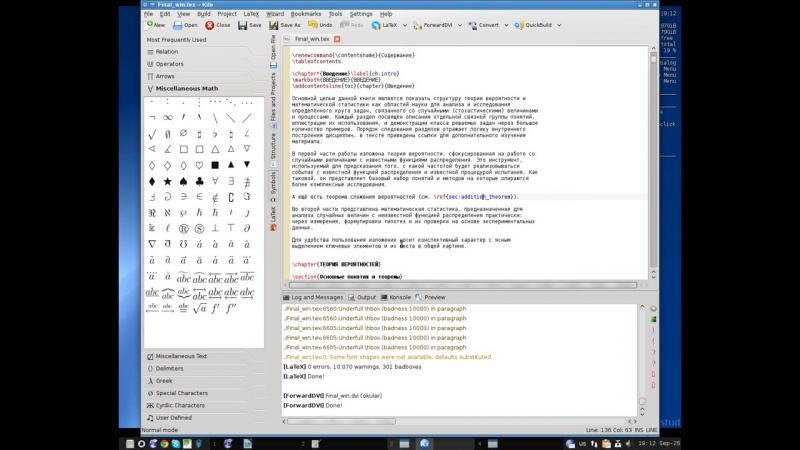Expand the Cyrillic Characters section
Screen dimensions: 800x450
click(x=180, y=405)
